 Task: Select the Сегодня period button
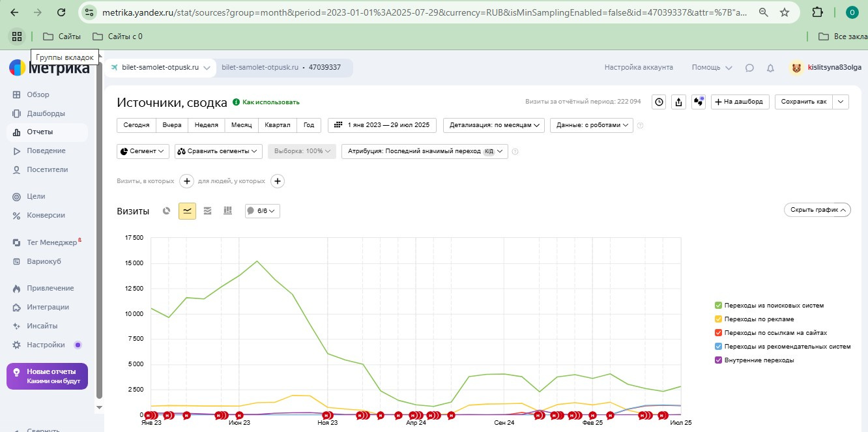coord(136,125)
